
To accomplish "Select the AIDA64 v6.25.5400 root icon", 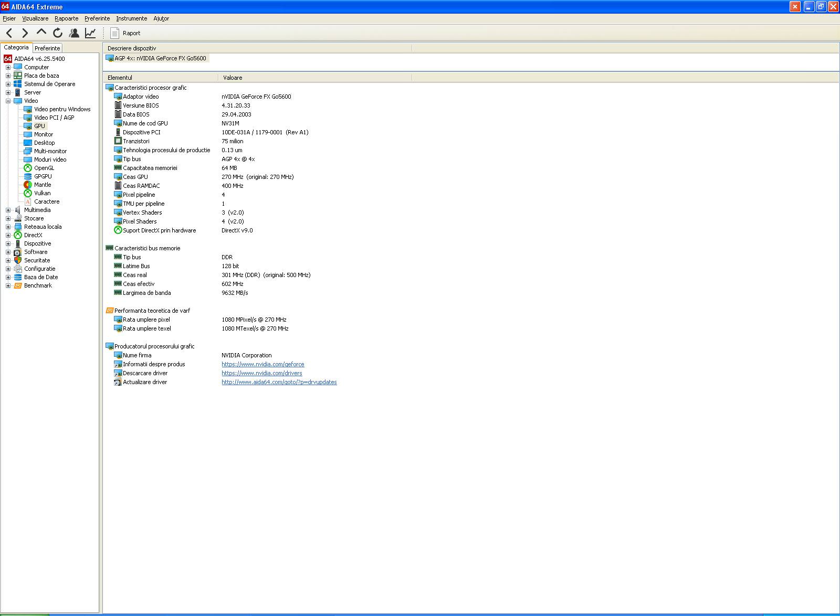I will (x=8, y=59).
